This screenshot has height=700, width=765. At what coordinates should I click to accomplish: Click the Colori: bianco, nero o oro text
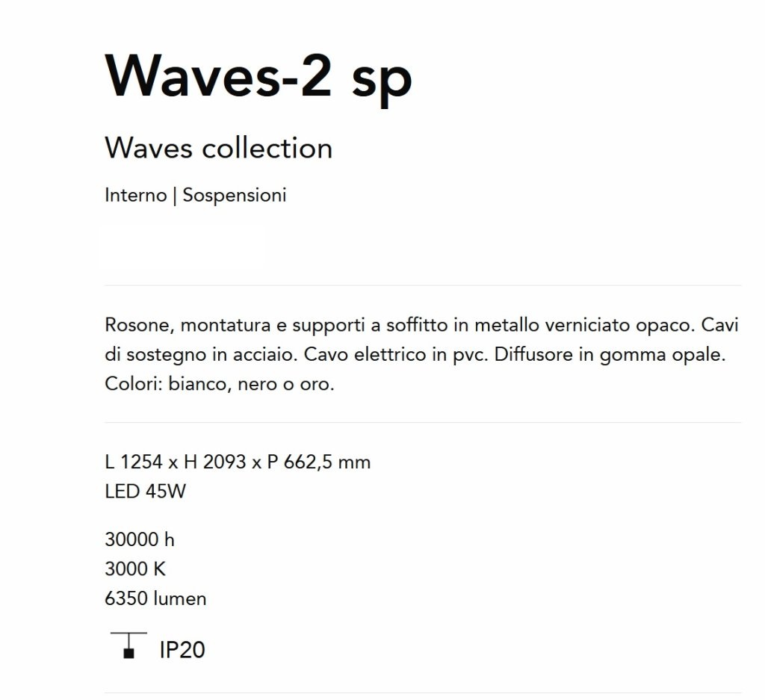tap(220, 384)
